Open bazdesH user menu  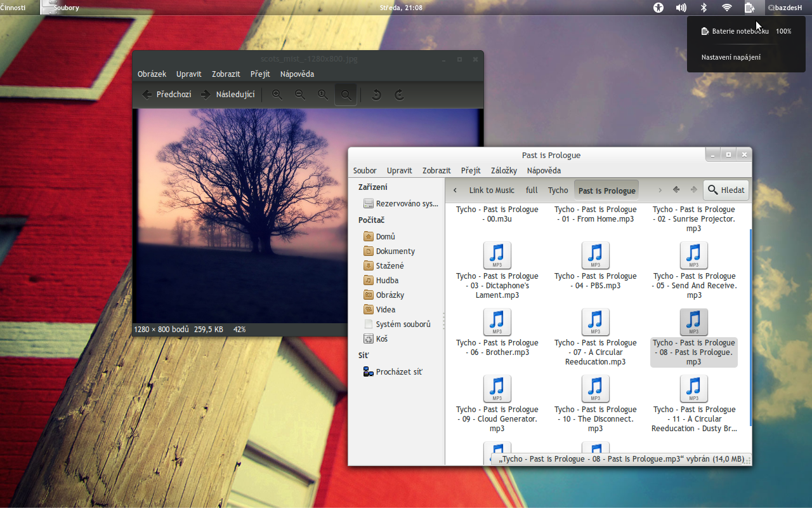coord(785,8)
